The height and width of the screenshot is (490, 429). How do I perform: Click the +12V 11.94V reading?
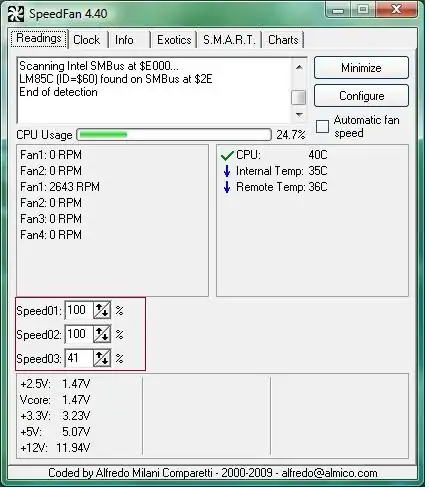point(55,447)
